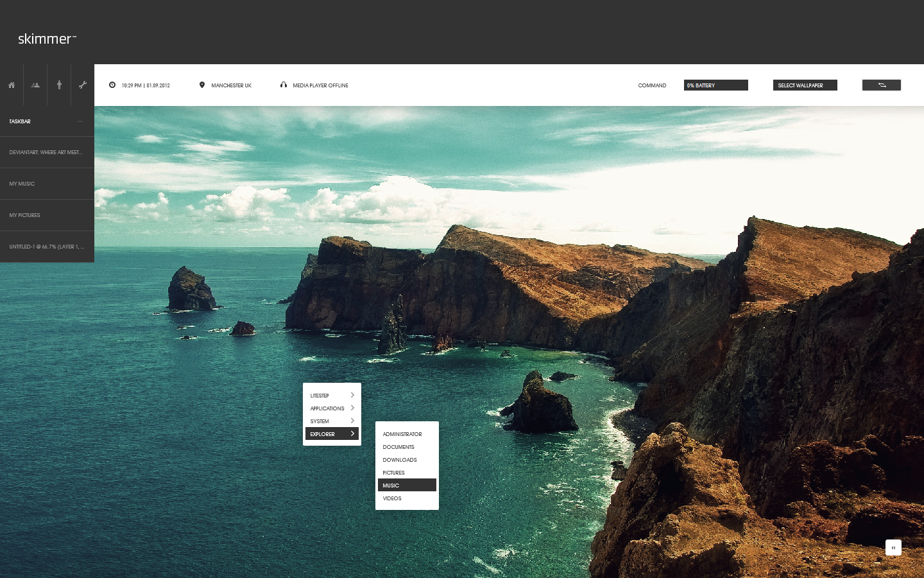Open the SELECT WALLPAPER picker
924x578 pixels.
pos(805,85)
